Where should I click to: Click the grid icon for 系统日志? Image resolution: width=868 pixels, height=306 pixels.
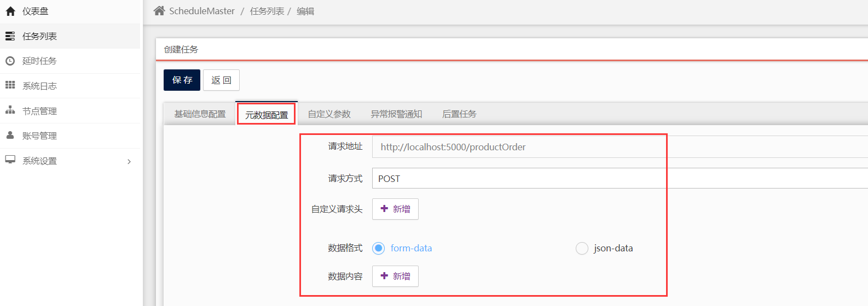(x=10, y=85)
